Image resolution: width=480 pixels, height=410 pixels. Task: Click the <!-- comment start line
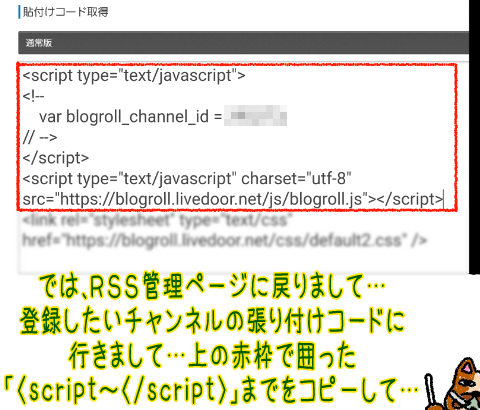(33, 96)
